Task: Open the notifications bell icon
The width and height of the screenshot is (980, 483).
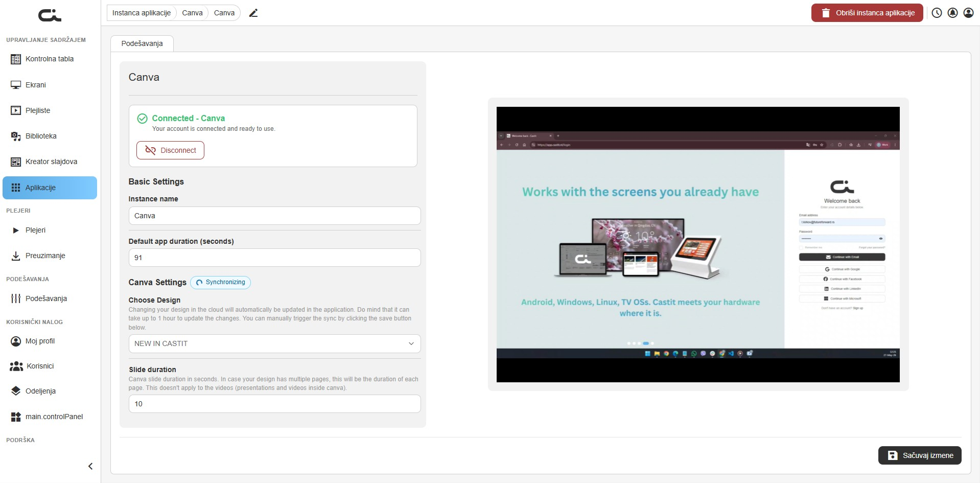Action: (952, 13)
